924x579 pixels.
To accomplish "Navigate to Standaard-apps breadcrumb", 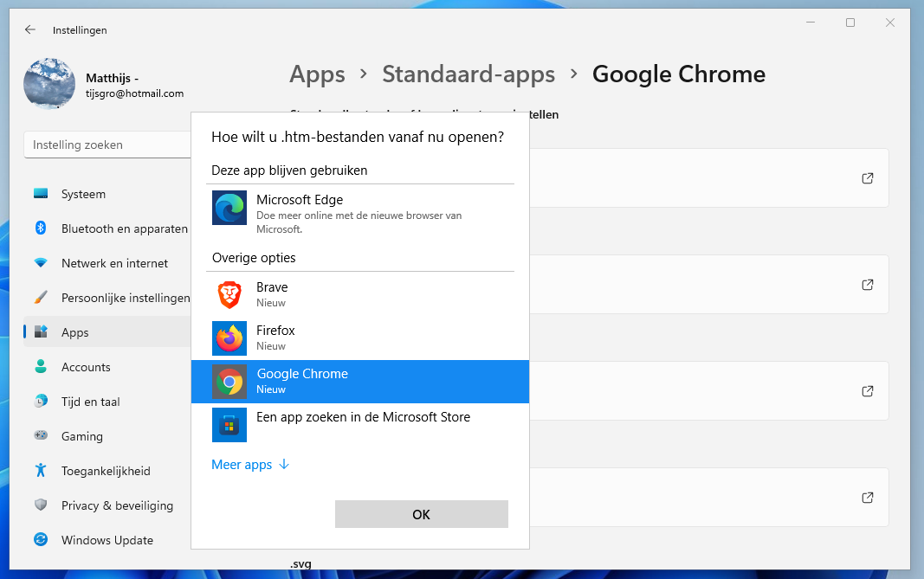I will tap(468, 74).
